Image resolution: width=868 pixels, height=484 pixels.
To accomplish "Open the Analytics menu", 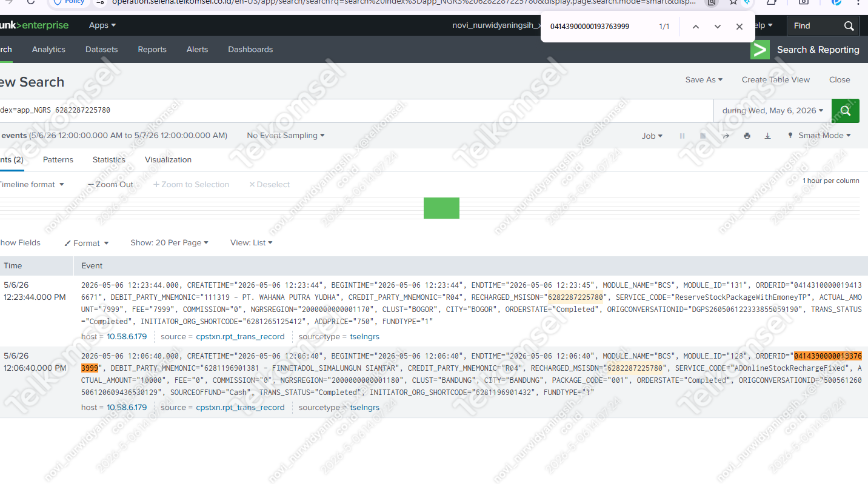I will (x=48, y=50).
